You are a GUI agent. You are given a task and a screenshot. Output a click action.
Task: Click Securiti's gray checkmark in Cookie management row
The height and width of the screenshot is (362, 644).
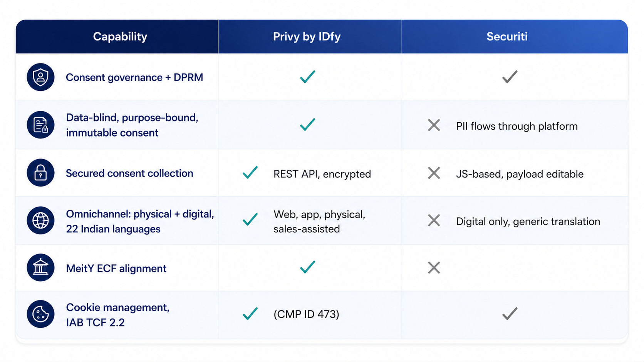(510, 314)
